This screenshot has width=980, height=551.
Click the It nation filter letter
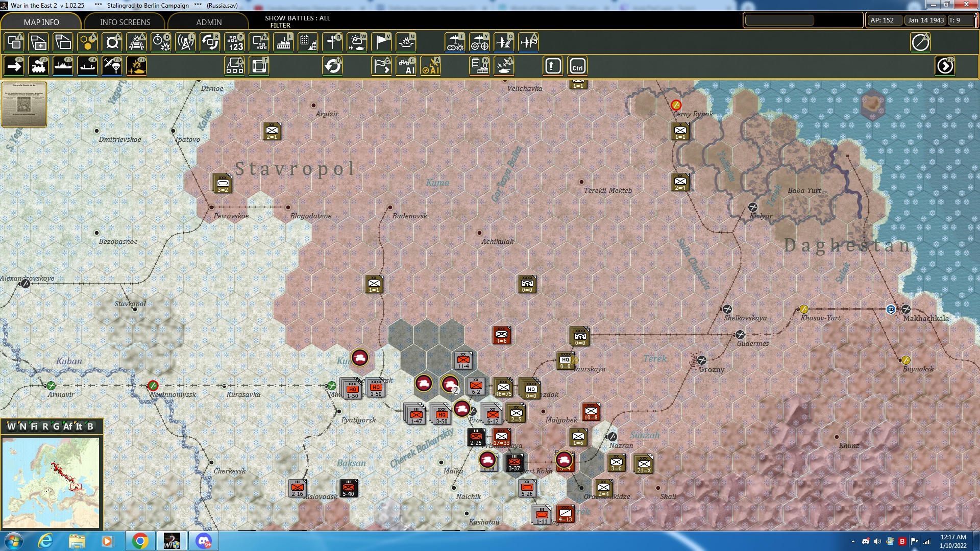click(79, 427)
